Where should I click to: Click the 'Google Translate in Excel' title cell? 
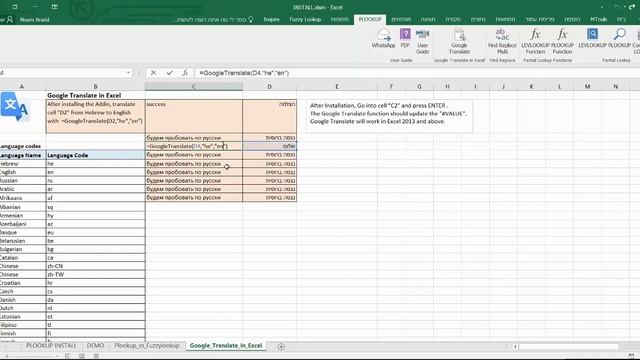coord(96,95)
